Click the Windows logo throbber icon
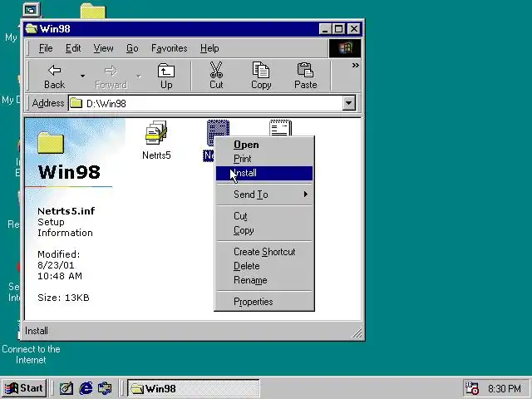The height and width of the screenshot is (399, 532). point(345,48)
